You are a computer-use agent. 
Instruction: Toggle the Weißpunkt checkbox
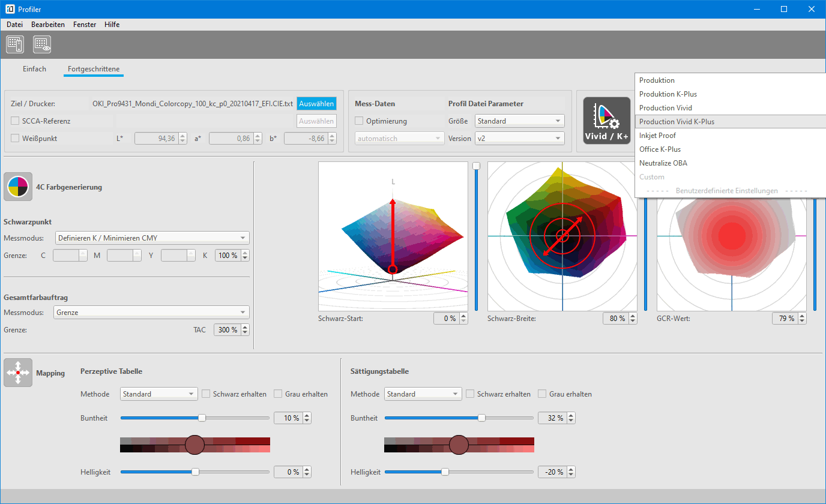pyautogui.click(x=15, y=139)
